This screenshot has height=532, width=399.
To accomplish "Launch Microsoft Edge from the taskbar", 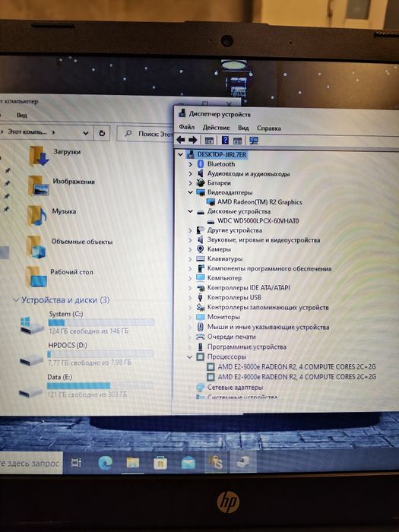I will tap(105, 463).
